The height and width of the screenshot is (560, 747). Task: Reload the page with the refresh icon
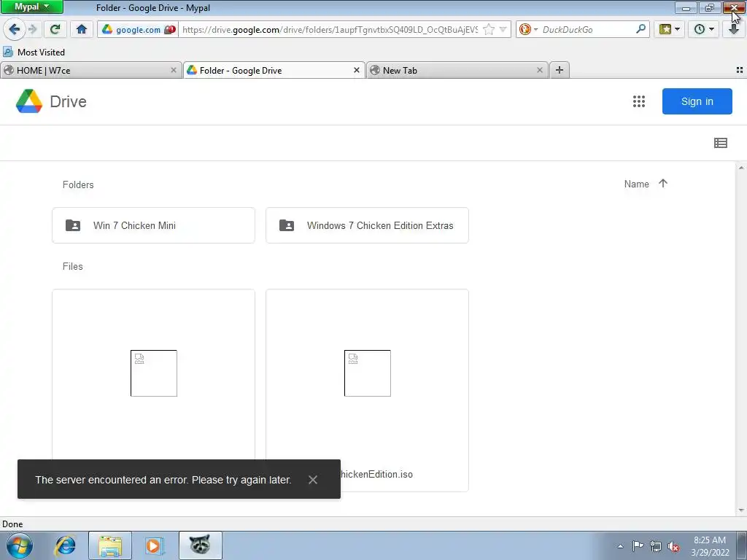click(55, 29)
